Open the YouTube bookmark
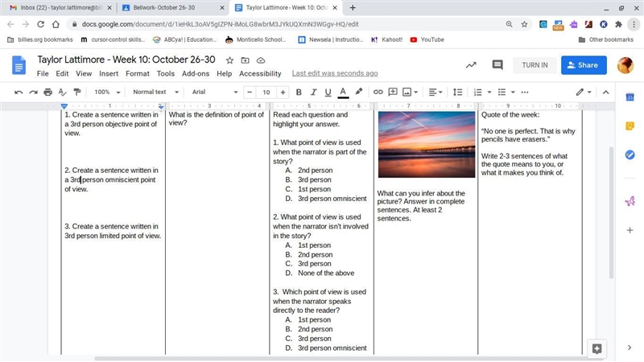Viewport: 644px width, 362px height. [427, 39]
